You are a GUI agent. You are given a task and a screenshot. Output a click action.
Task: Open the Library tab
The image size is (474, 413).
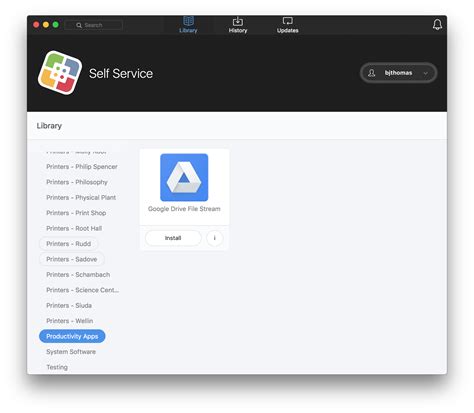point(188,25)
